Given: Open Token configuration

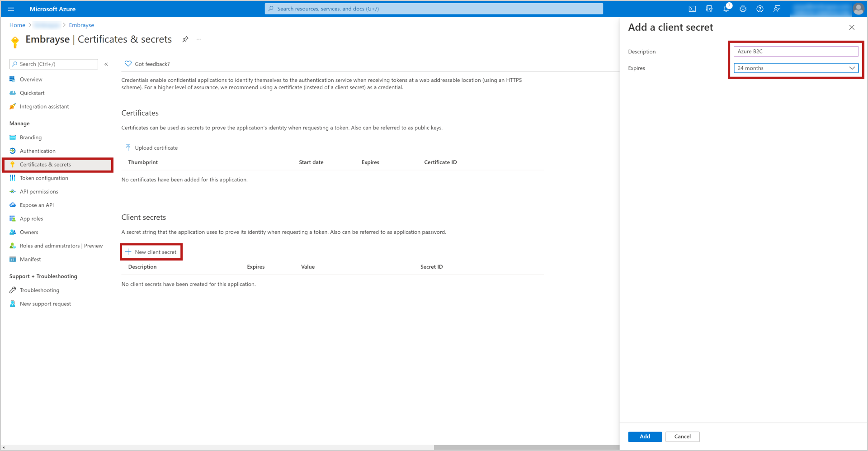Looking at the screenshot, I should 44,178.
